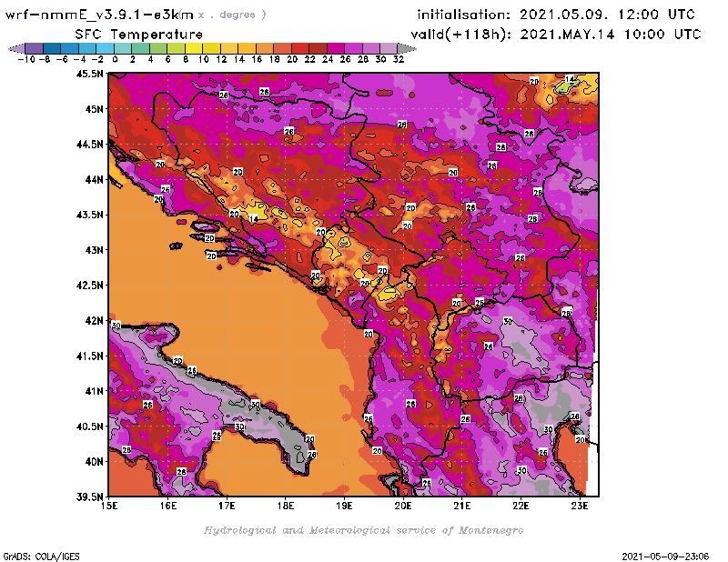Click the 40N latitude label
This screenshot has height=562, width=728.
tap(94, 462)
